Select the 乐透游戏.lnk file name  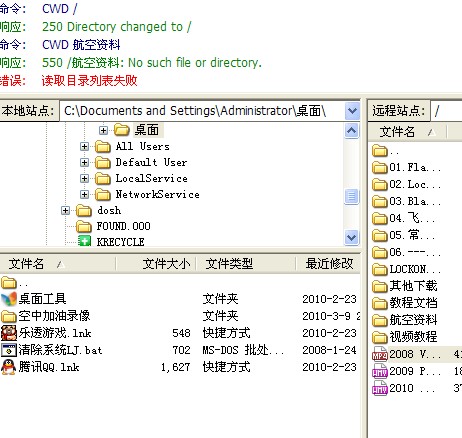coord(55,333)
